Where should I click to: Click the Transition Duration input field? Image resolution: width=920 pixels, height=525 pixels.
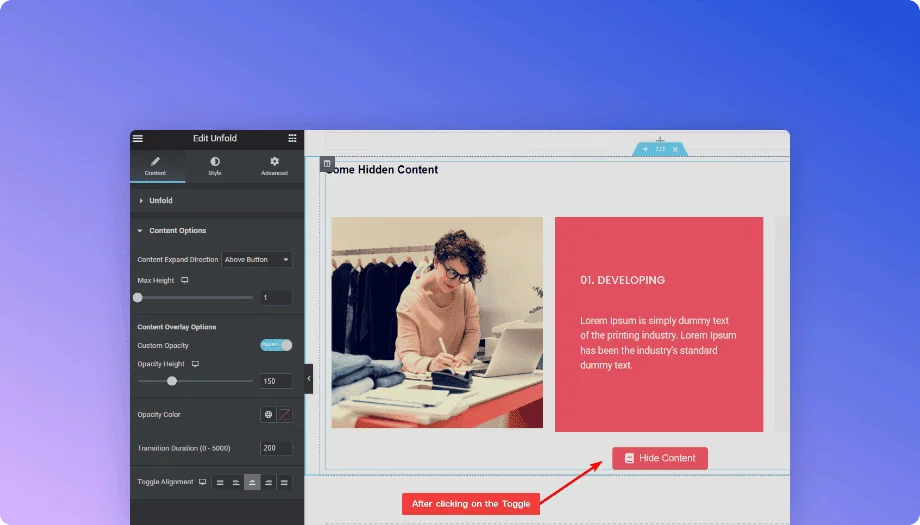click(276, 448)
